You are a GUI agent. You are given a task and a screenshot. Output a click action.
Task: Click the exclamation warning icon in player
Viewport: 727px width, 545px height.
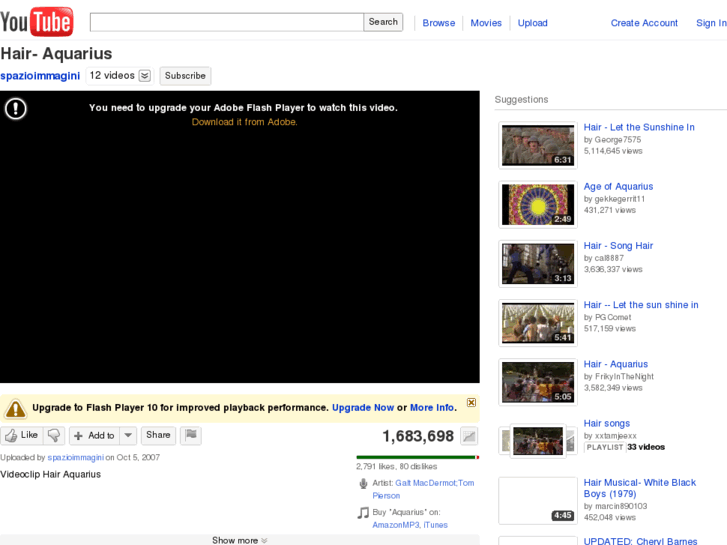coord(16,109)
